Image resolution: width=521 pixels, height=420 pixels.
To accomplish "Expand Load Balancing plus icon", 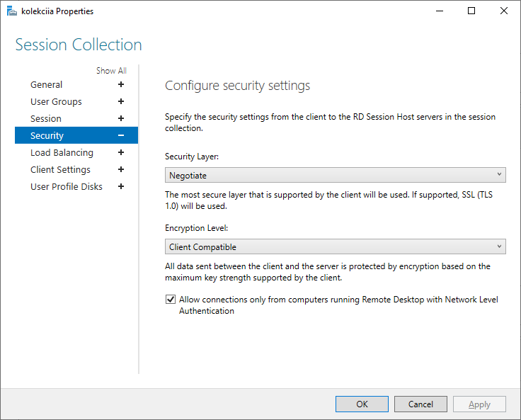I will point(121,153).
